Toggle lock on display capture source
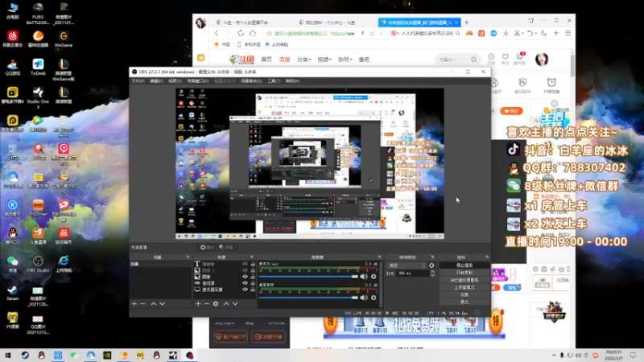This screenshot has width=644, height=362. click(x=253, y=290)
